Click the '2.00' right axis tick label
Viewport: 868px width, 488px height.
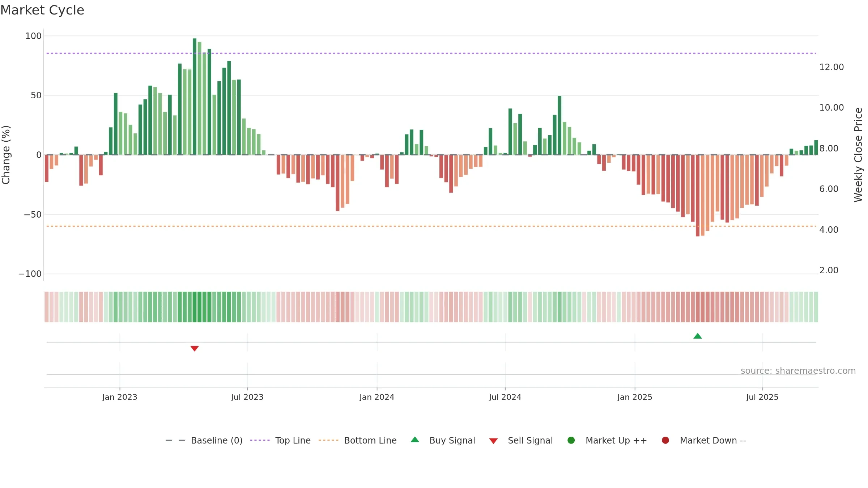(x=829, y=270)
